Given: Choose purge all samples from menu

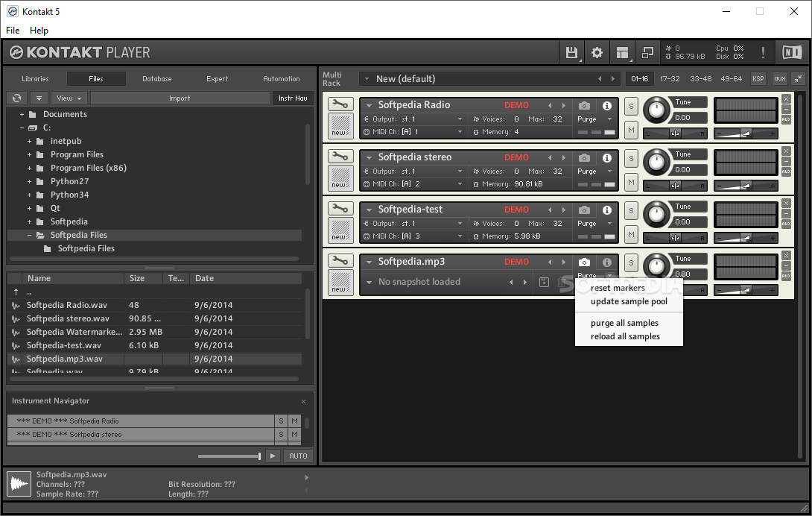Looking at the screenshot, I should pos(624,323).
